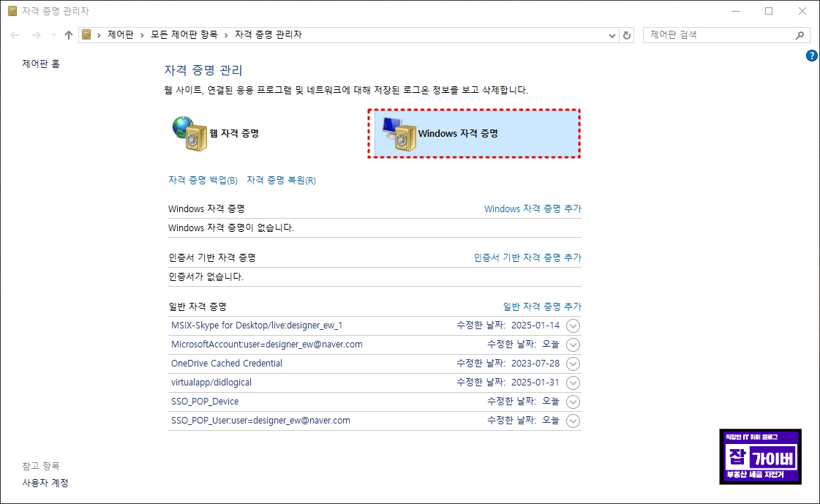820x504 pixels.
Task: Open 제어판 홈 in the sidebar
Action: [x=41, y=64]
